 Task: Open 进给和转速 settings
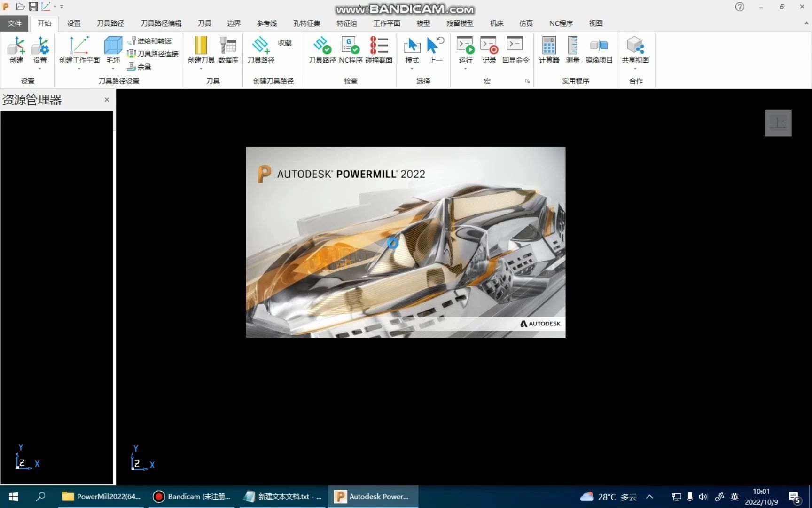149,41
